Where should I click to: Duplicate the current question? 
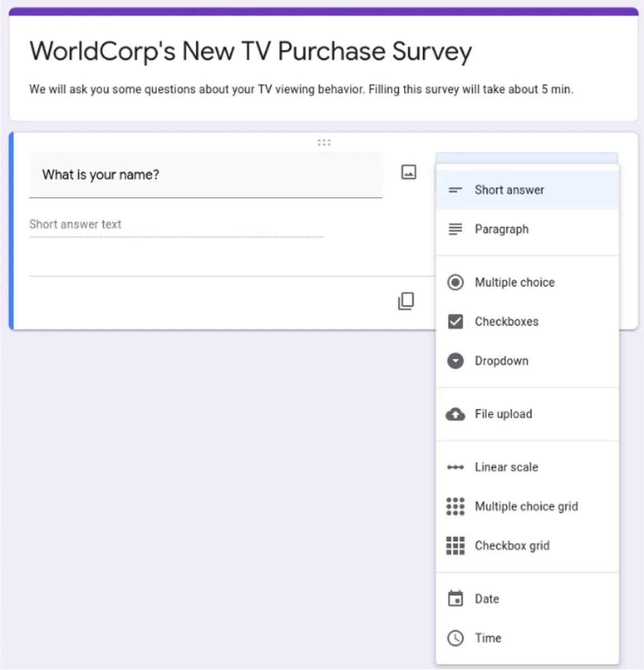tap(407, 301)
